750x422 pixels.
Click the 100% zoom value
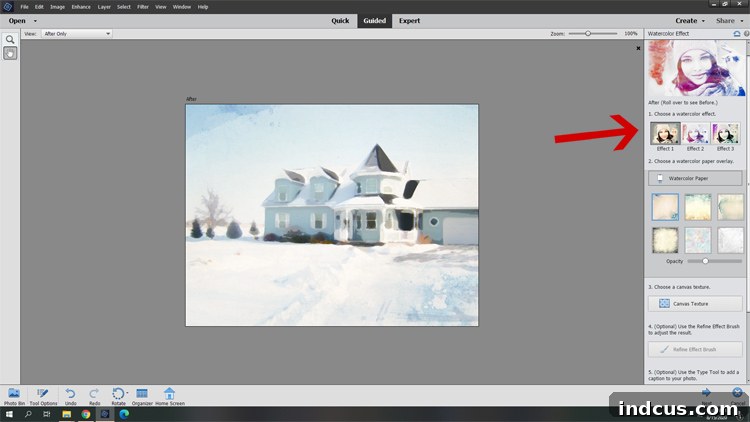tap(630, 33)
